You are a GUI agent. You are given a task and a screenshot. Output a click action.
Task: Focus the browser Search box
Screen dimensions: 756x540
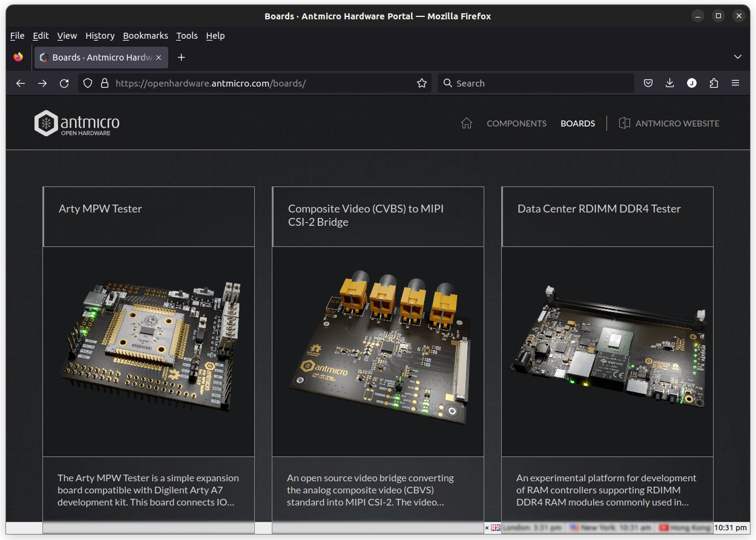pos(536,84)
